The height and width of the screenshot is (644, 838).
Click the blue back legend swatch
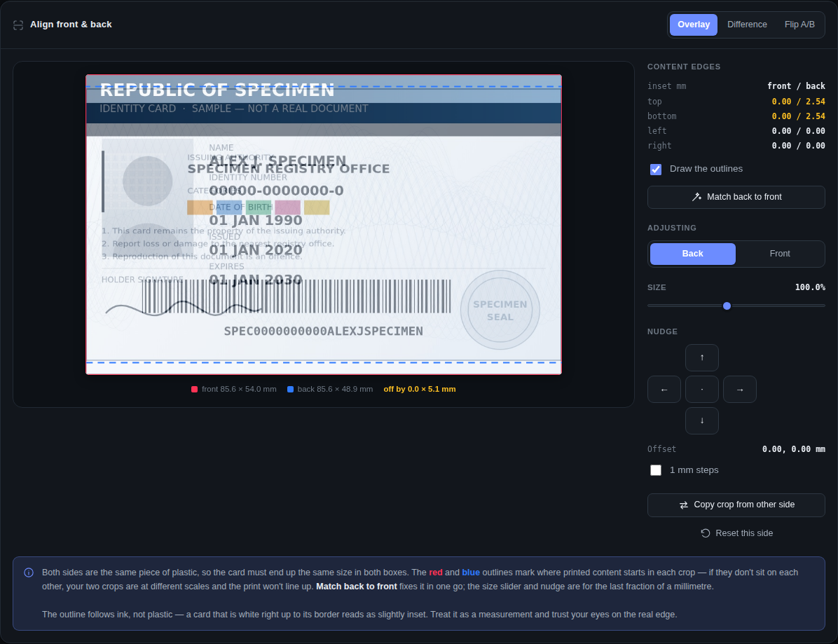click(x=290, y=390)
